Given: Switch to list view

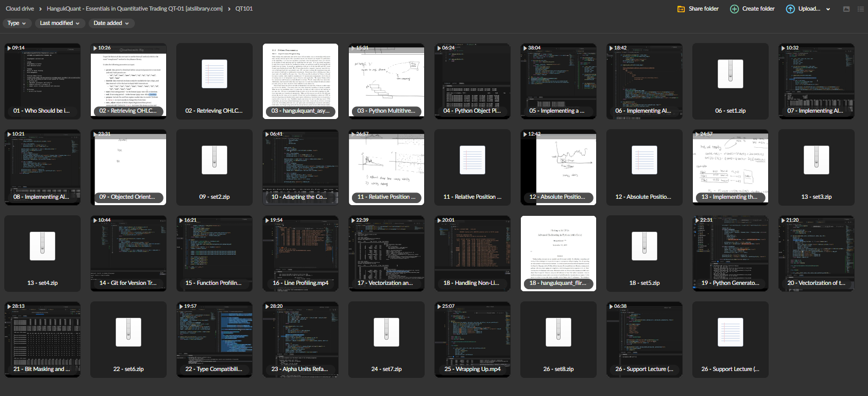Looking at the screenshot, I should [861, 9].
